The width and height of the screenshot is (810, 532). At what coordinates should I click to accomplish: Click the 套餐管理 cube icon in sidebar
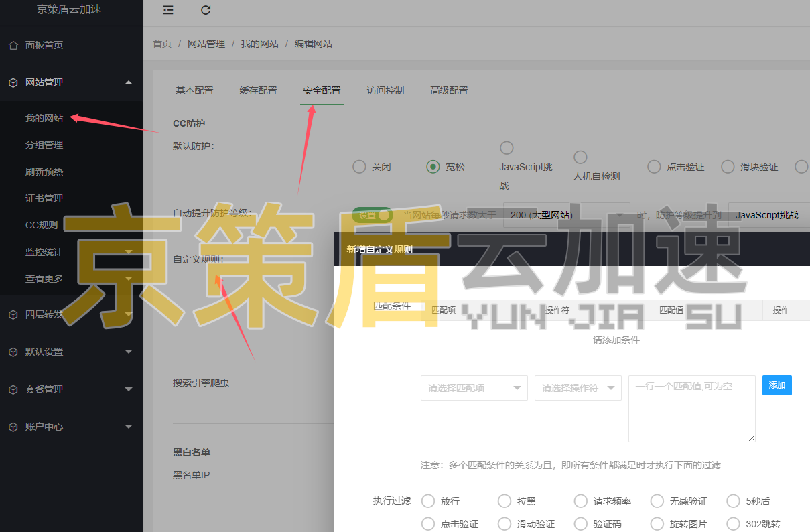click(x=14, y=389)
